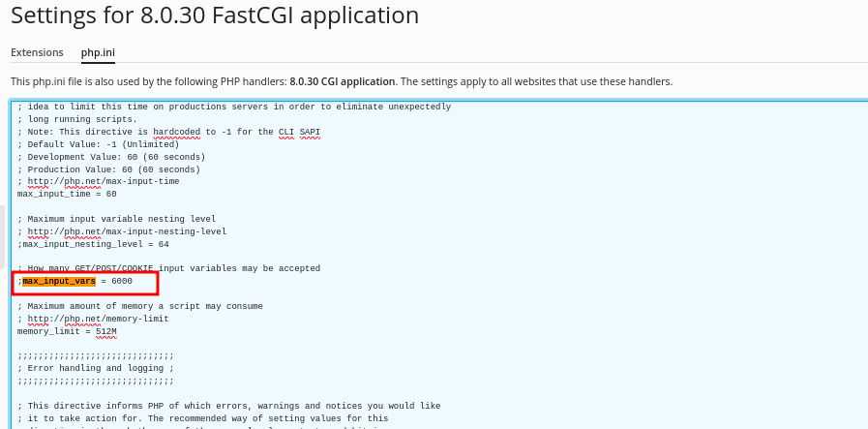
Task: Click the 'Settings for 8.0.30 FastCGI application' heading
Action: [x=215, y=15]
